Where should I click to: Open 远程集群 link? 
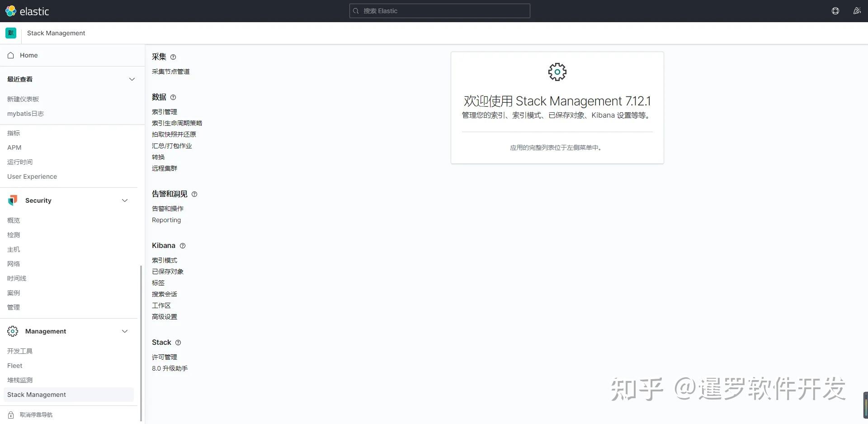tap(165, 168)
